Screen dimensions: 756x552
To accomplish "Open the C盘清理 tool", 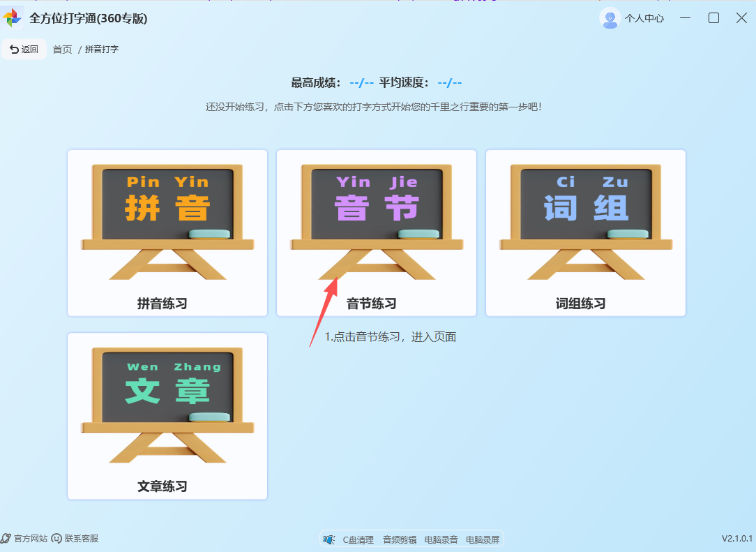I will coord(357,539).
